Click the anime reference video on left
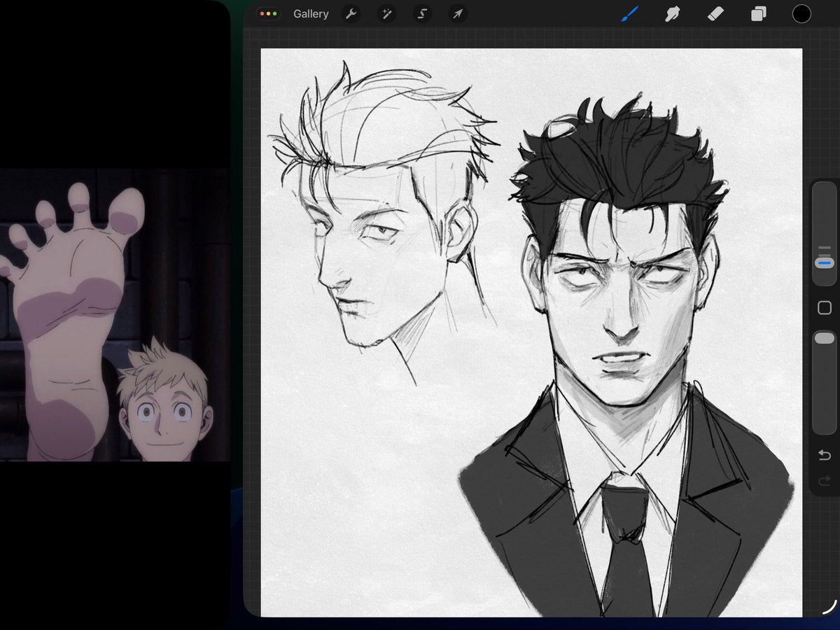840x630 pixels. 115,314
